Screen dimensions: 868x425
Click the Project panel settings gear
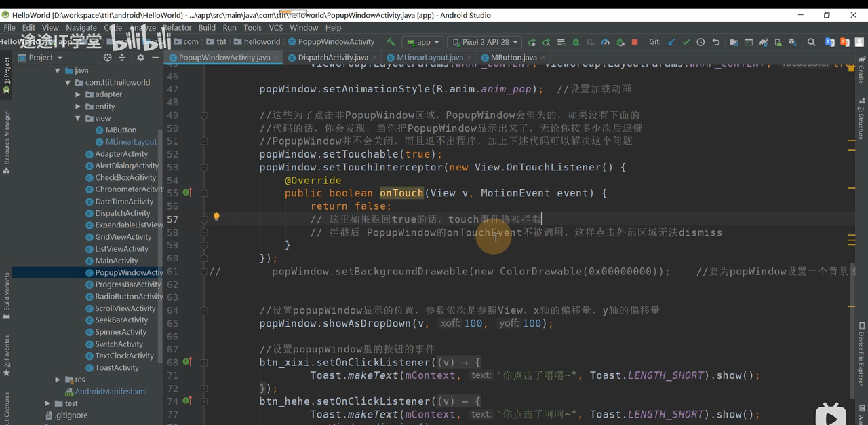140,58
